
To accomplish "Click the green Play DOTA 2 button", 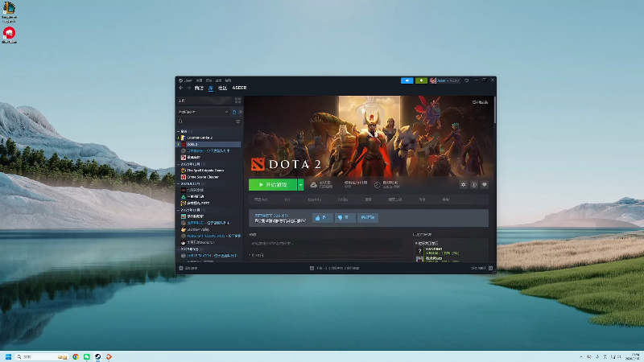I will coord(273,185).
